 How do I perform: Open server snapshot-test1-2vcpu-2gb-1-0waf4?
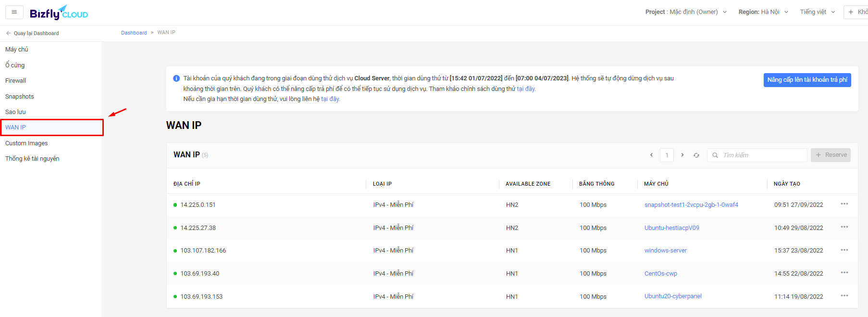click(691, 205)
